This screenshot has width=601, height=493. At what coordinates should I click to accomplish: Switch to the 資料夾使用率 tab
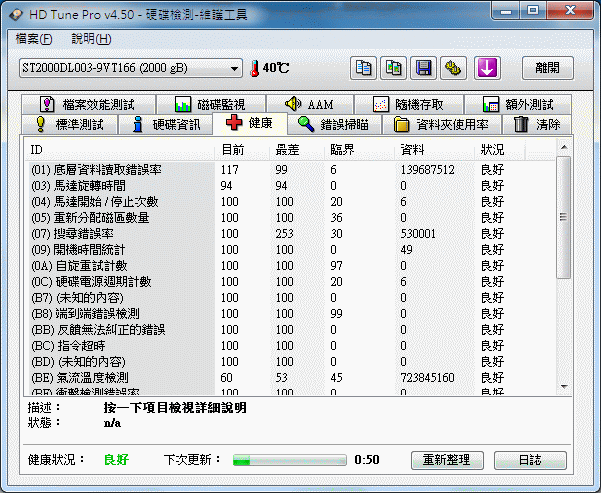(x=442, y=124)
